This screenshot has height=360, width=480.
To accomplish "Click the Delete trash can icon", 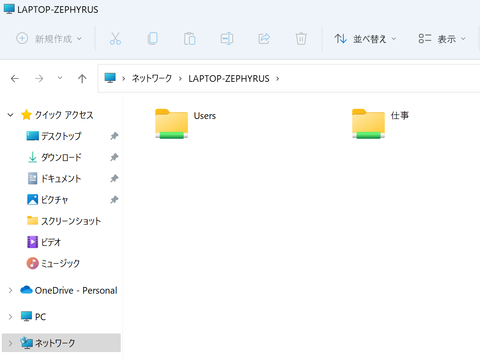I will pos(301,39).
